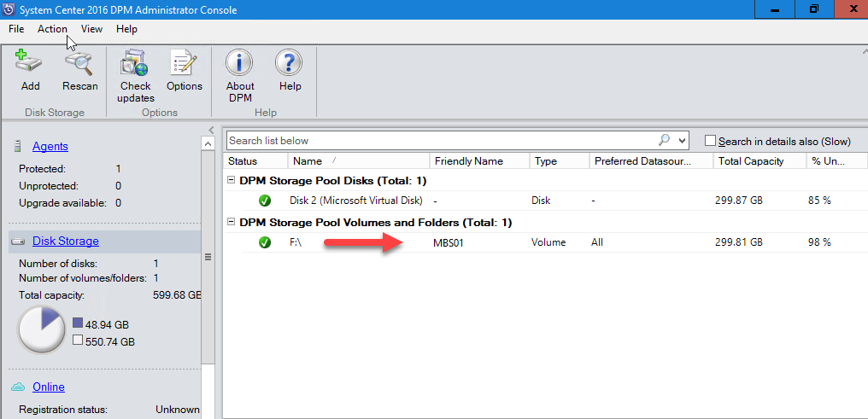This screenshot has width=868, height=419.
Task: Enable Search in details also checkbox
Action: 710,141
